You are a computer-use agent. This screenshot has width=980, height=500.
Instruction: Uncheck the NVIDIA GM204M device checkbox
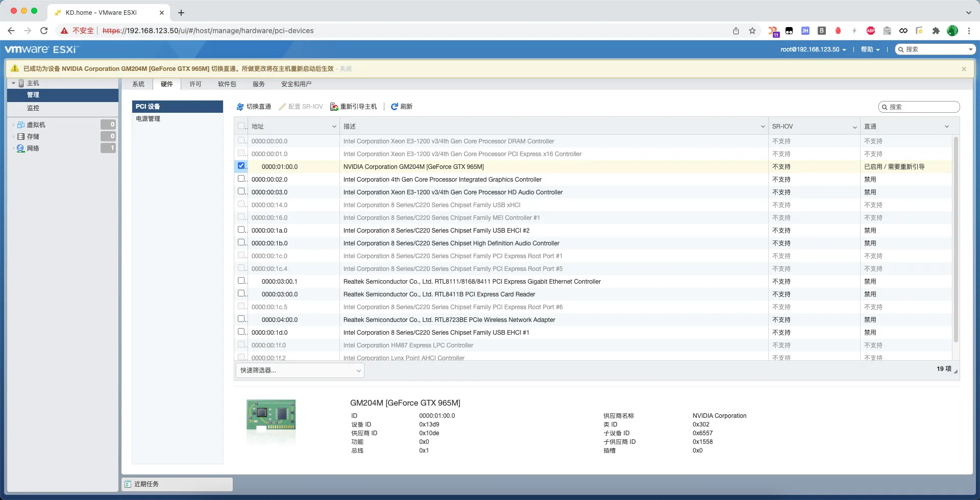[241, 166]
